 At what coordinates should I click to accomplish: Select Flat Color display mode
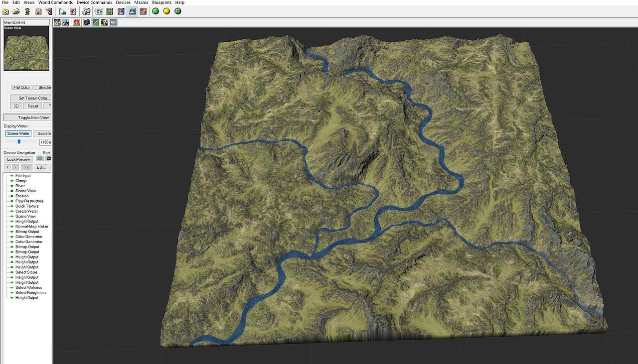coord(21,87)
